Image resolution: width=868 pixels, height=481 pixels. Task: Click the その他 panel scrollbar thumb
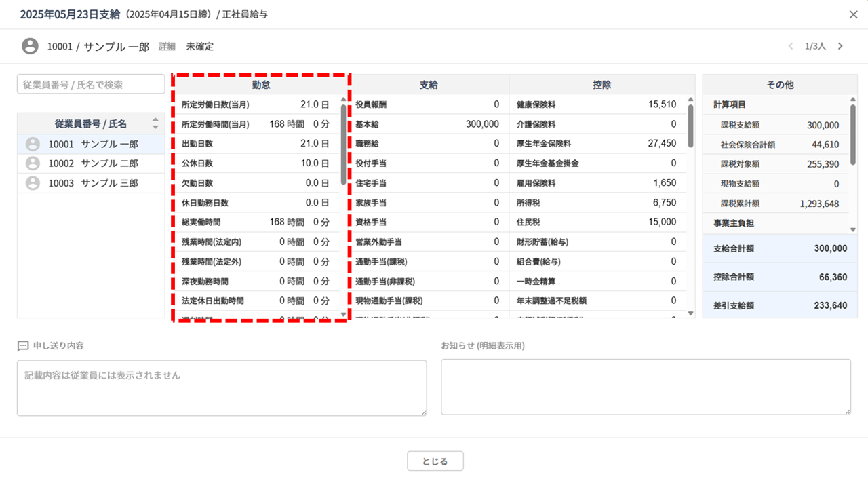853,134
